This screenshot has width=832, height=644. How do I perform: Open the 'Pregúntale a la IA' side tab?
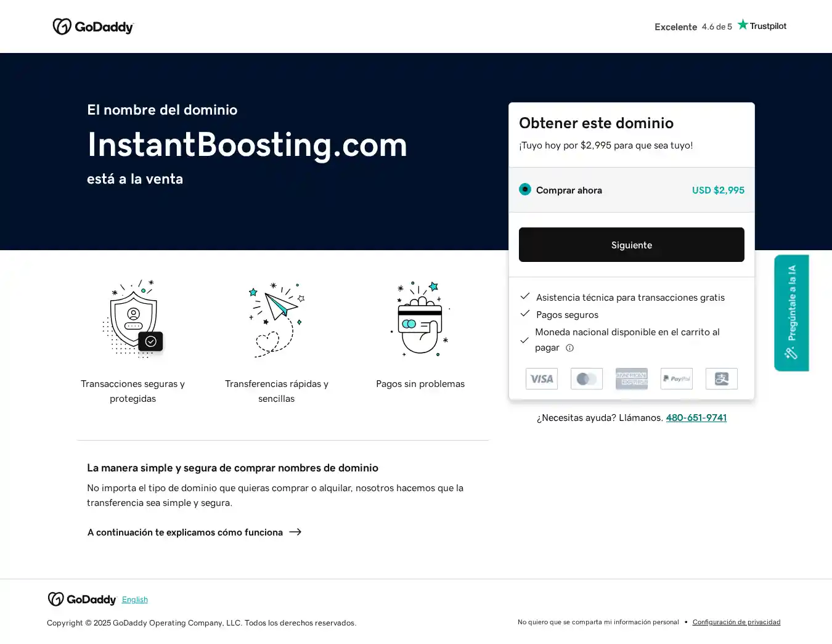pyautogui.click(x=791, y=312)
